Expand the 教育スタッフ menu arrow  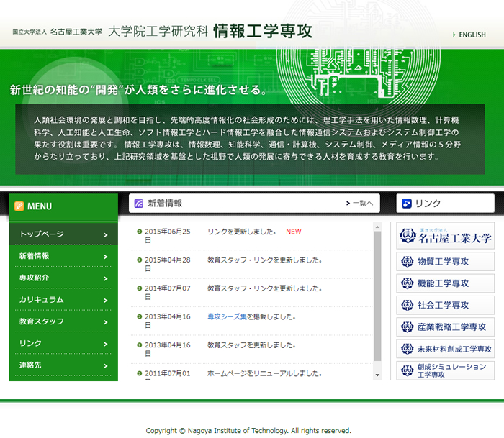coord(105,321)
